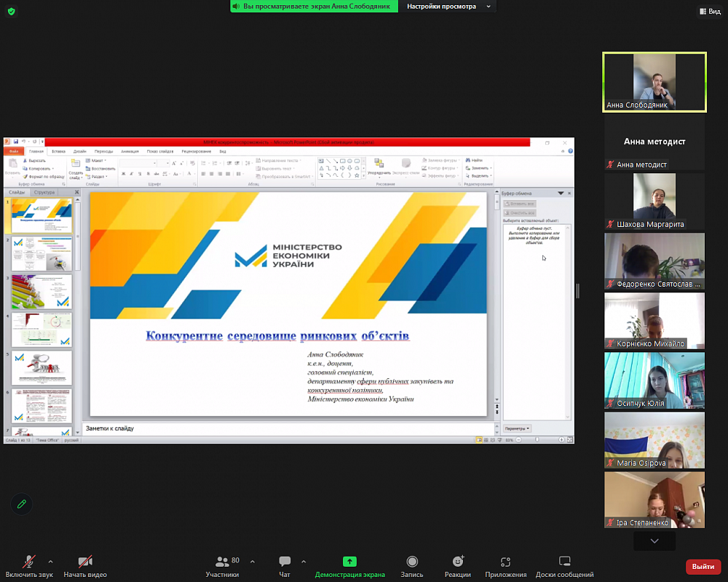The image size is (728, 582).
Task: Open Копировать copy dropdown
Action: click(38, 169)
